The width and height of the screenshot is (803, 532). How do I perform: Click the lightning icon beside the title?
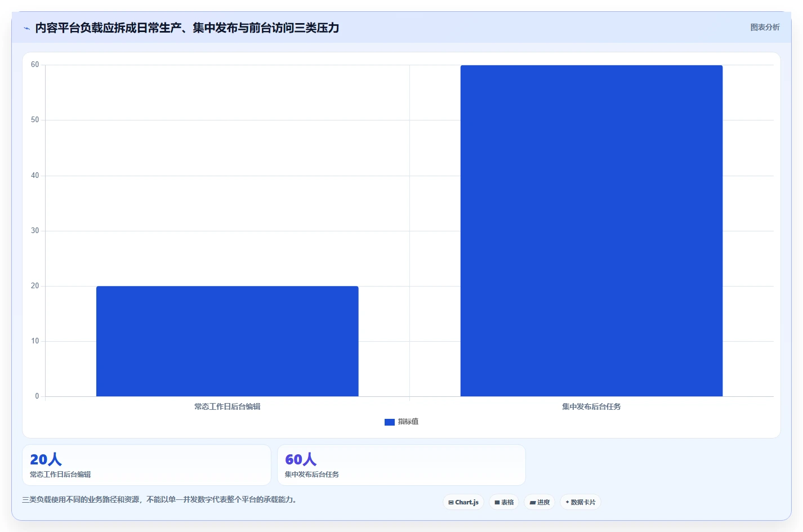click(x=26, y=28)
